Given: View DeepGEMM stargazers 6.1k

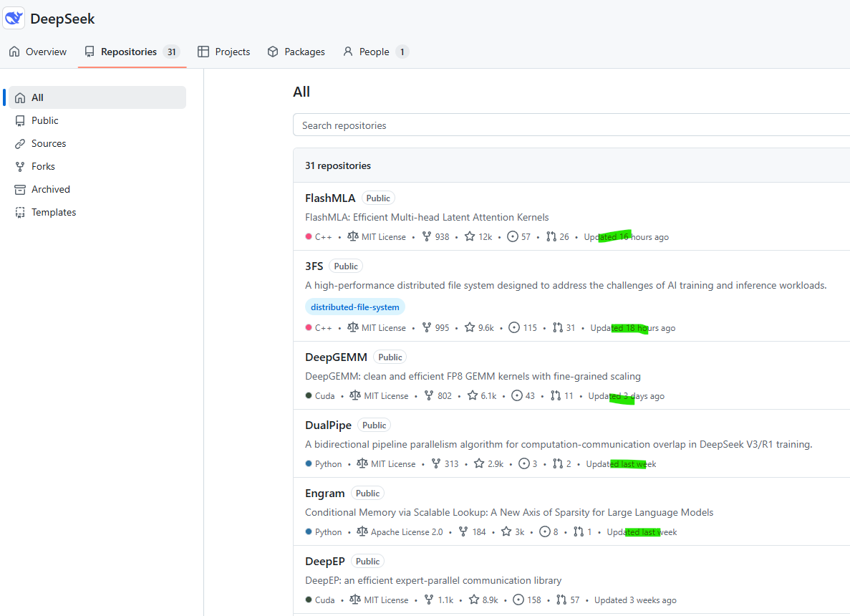Looking at the screenshot, I should 482,396.
